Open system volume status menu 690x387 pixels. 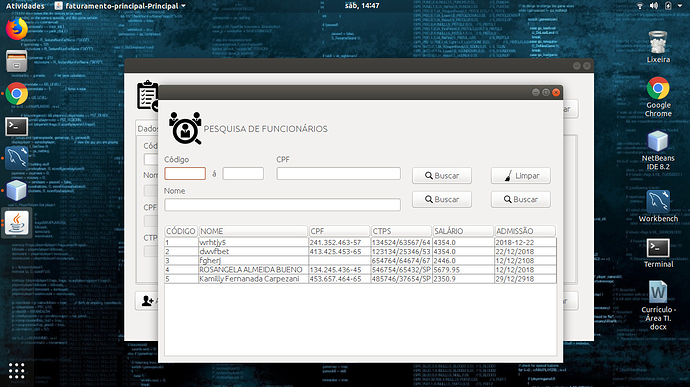tap(654, 6)
